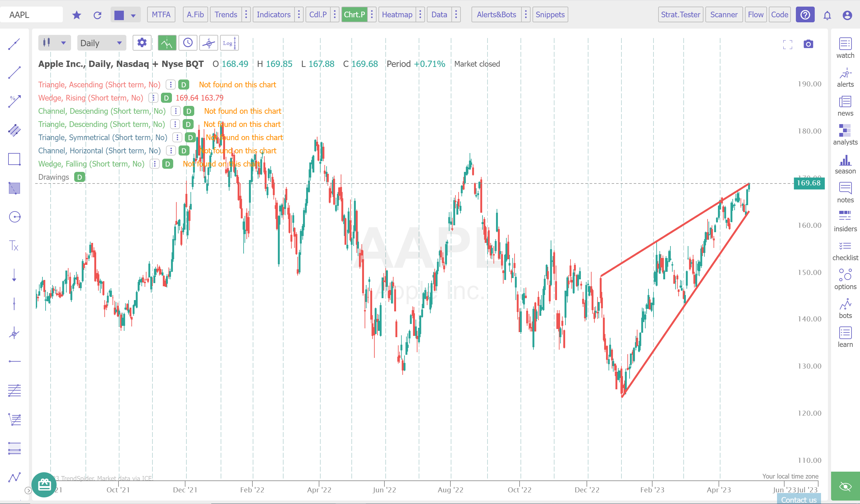The width and height of the screenshot is (860, 504).
Task: Open the alerts panel in the right sidebar
Action: tap(845, 78)
